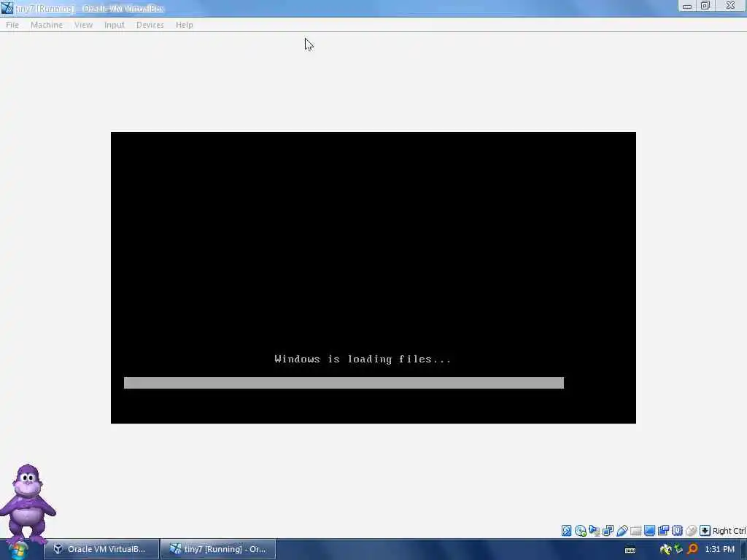
Task: Click the grayed video capture status icon
Action: tap(635, 531)
